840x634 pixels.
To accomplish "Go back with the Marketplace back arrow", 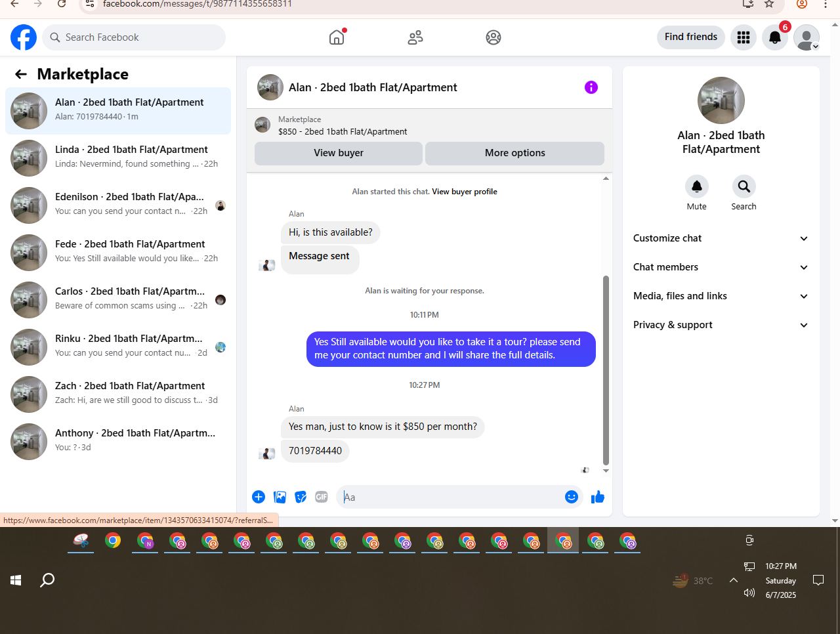I will pyautogui.click(x=21, y=74).
